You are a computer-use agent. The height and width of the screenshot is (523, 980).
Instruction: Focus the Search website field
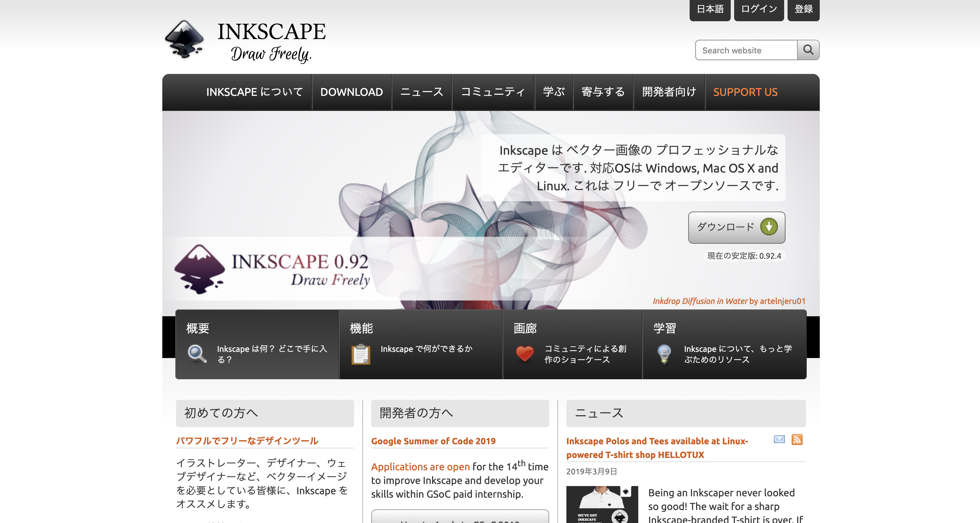(x=746, y=50)
